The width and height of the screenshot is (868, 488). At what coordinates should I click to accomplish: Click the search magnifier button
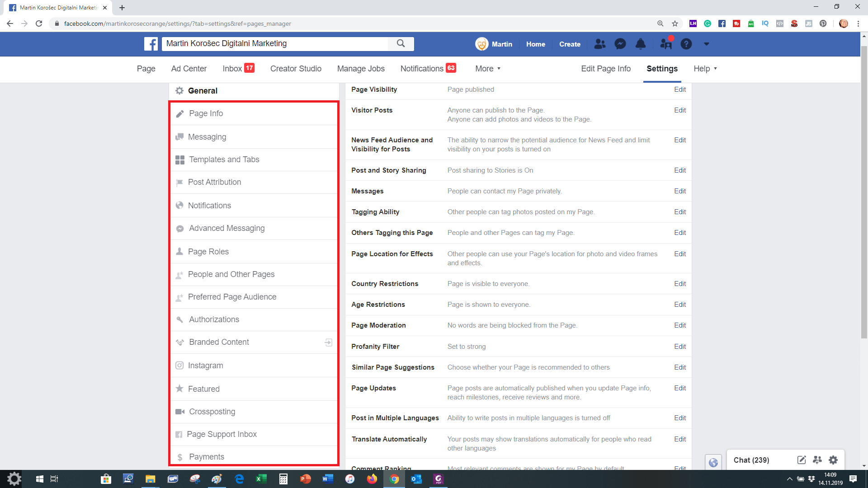pyautogui.click(x=401, y=43)
